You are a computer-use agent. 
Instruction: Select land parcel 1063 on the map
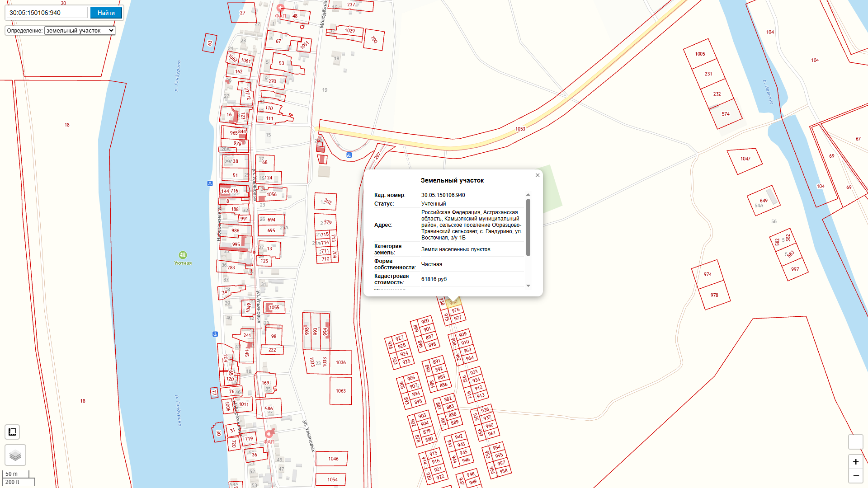pos(340,391)
